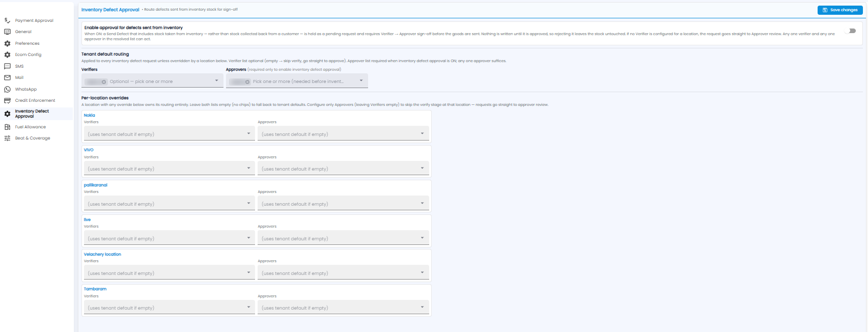Open Beat & Coverage settings

[x=33, y=138]
